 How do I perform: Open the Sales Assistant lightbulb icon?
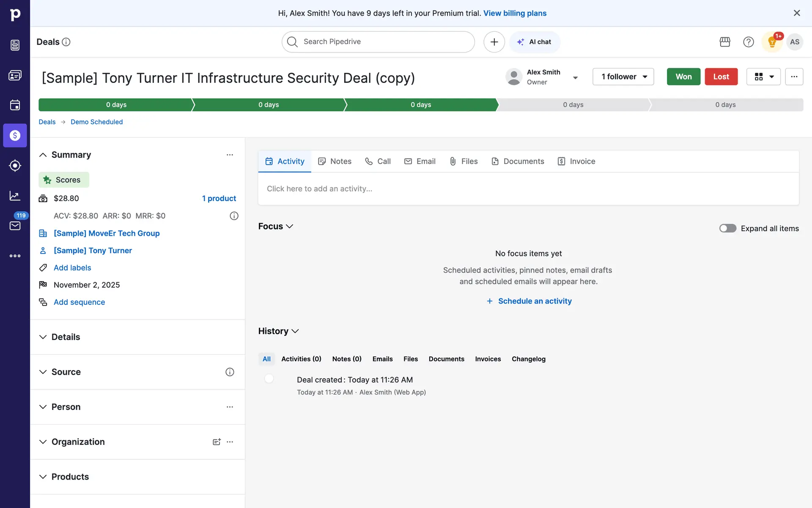click(x=772, y=42)
